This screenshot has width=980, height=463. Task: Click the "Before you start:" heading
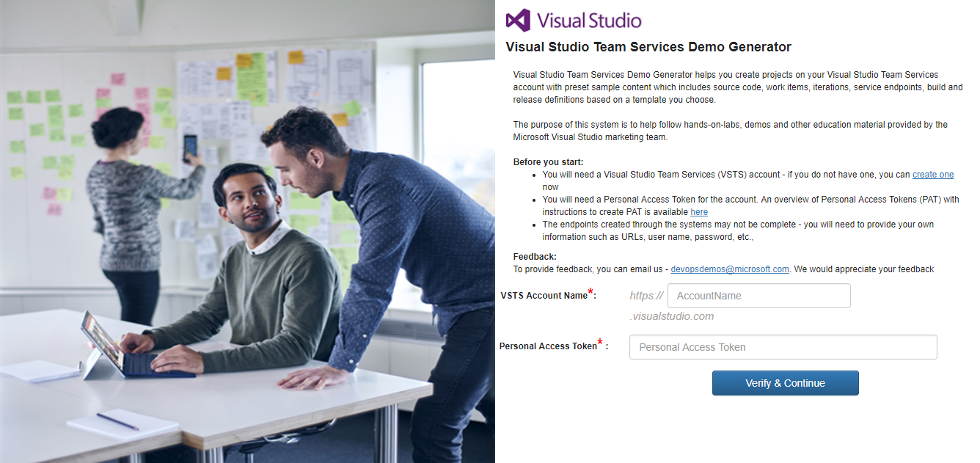tap(548, 162)
